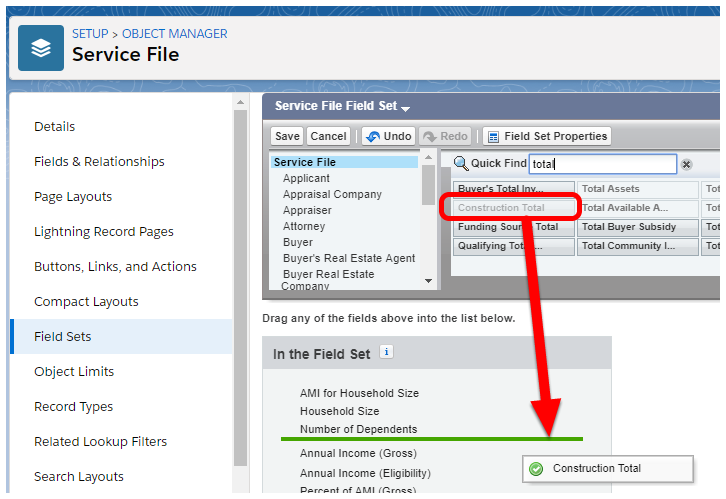This screenshot has height=499, width=726.
Task: Select Number of Dependents row
Action: coord(358,429)
